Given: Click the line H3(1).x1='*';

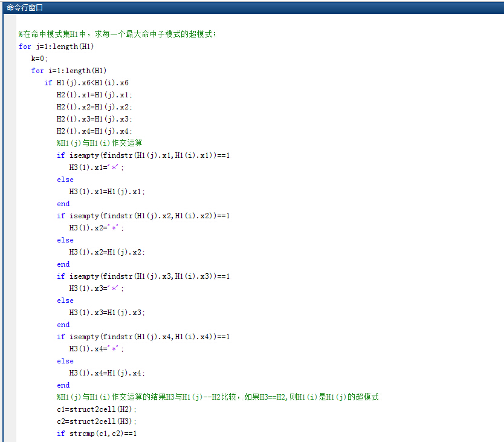Looking at the screenshot, I should tap(97, 167).
